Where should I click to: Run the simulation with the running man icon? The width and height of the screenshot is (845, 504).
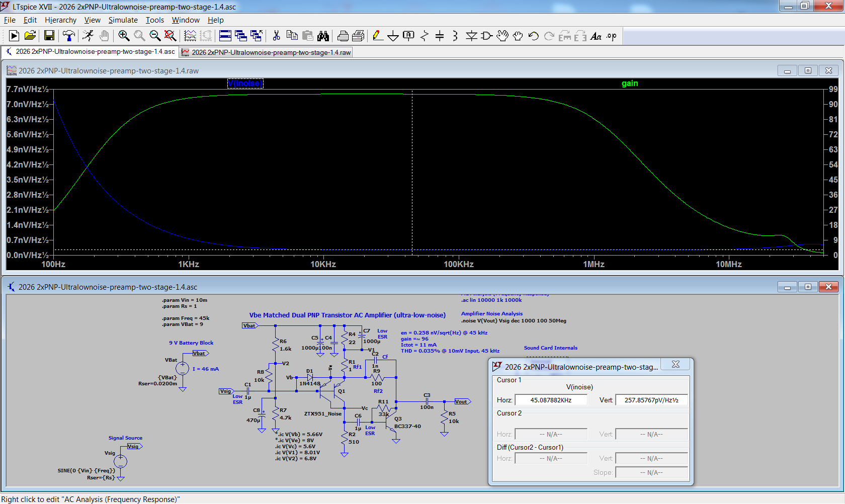[88, 36]
